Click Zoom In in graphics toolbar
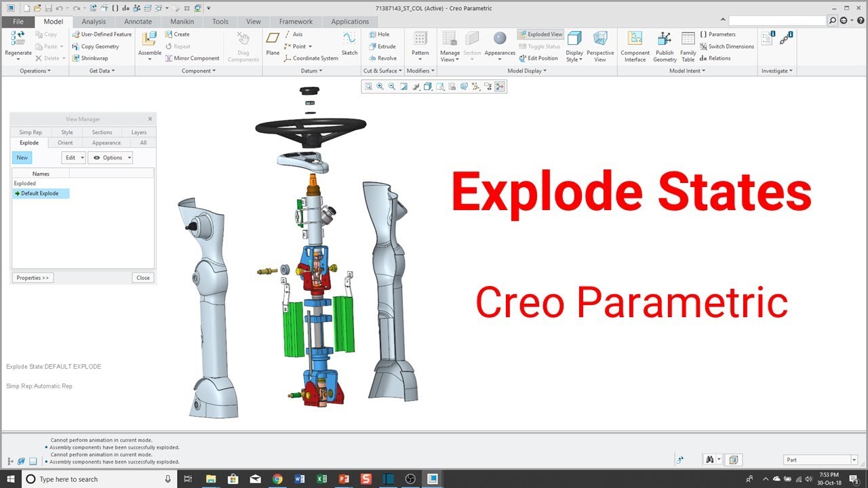This screenshot has width=868, height=488. pos(380,87)
